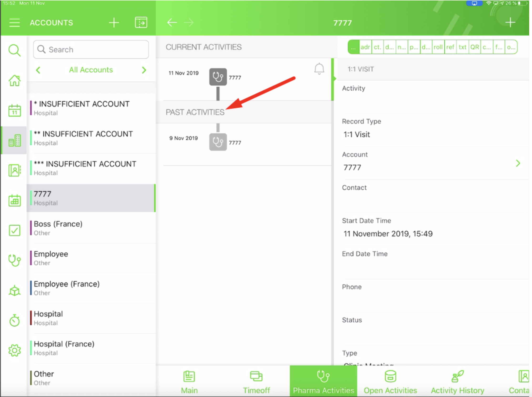This screenshot has height=397, width=532.
Task: Open the hamburger menu in Accounts header
Action: (14, 23)
